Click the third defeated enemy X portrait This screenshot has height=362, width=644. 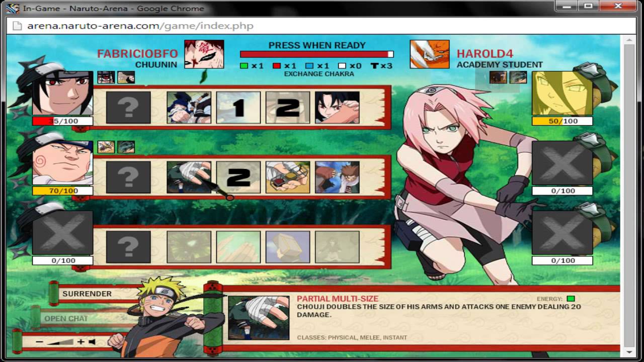click(x=562, y=233)
